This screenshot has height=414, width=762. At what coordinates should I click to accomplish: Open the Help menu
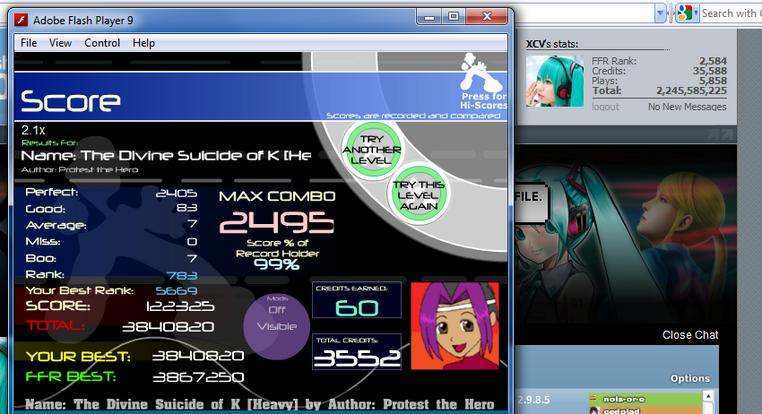click(143, 43)
